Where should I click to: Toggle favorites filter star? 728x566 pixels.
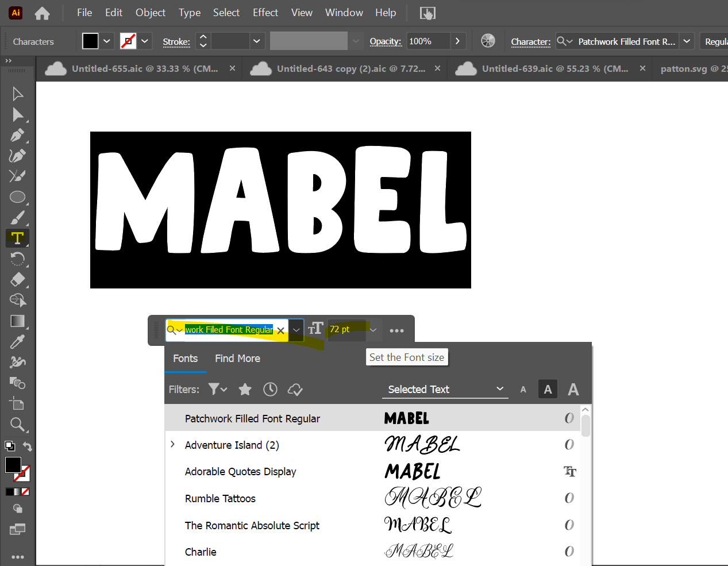pyautogui.click(x=245, y=390)
